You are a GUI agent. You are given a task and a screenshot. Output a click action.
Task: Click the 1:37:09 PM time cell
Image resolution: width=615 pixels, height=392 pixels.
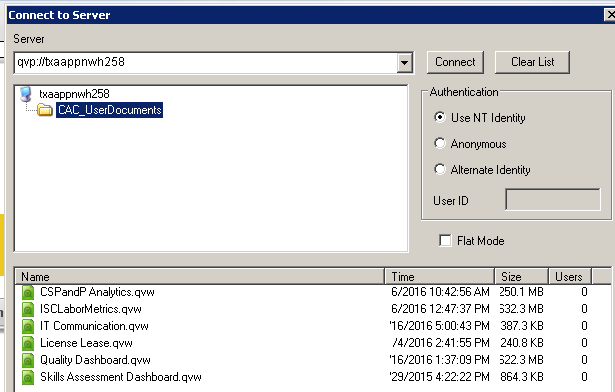tap(440, 360)
